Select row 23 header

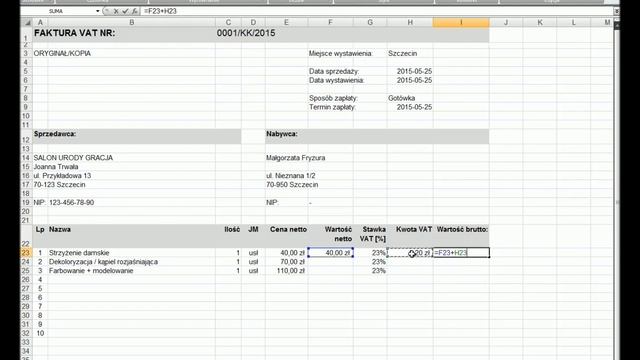point(26,253)
